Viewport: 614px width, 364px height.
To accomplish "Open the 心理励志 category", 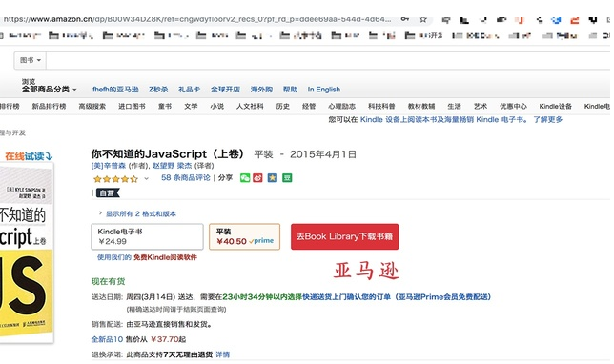I will click(342, 106).
